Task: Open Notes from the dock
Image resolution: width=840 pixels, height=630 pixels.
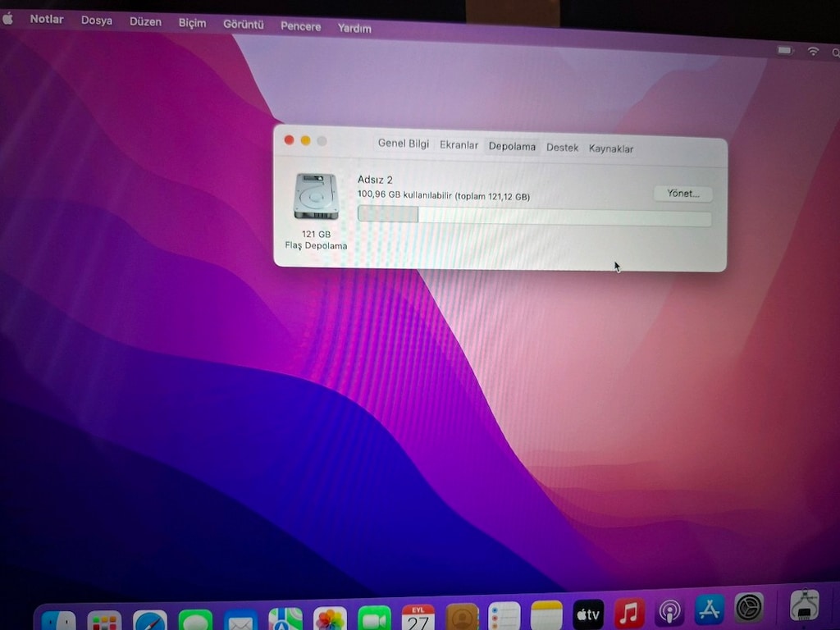Action: click(546, 615)
